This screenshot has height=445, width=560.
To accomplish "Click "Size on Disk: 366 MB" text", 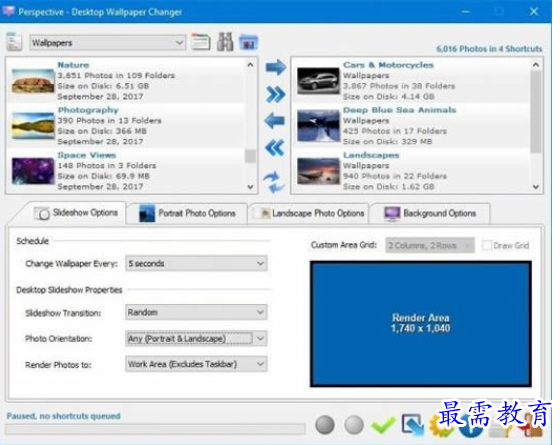I will click(x=102, y=131).
